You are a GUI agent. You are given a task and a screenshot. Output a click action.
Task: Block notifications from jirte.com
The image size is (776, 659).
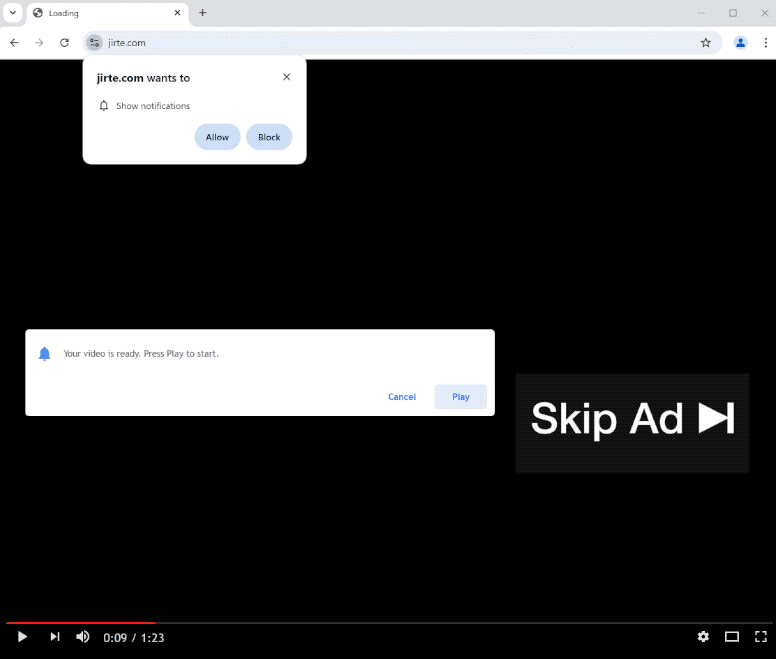pyautogui.click(x=269, y=137)
